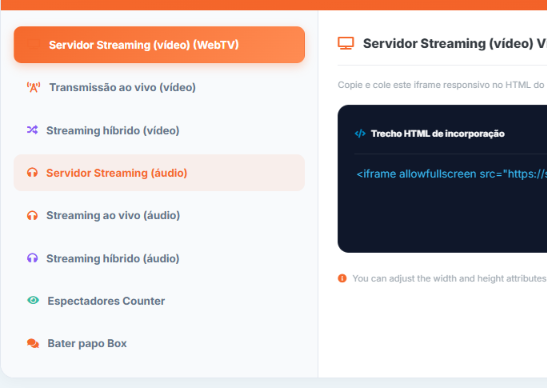Click the broadcast tower icon beside Transmissão
This screenshot has height=388, width=547.
33,87
